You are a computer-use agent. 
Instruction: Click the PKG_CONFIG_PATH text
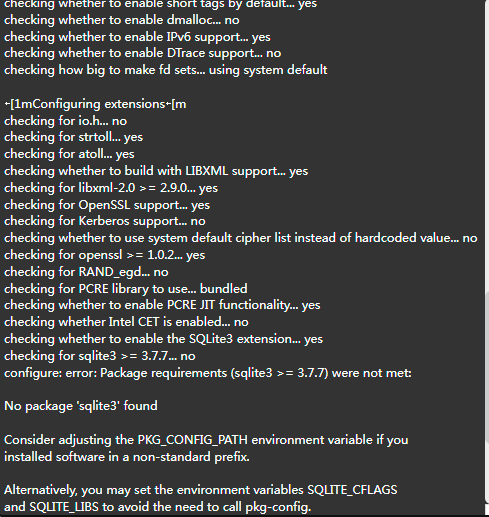[193, 440]
